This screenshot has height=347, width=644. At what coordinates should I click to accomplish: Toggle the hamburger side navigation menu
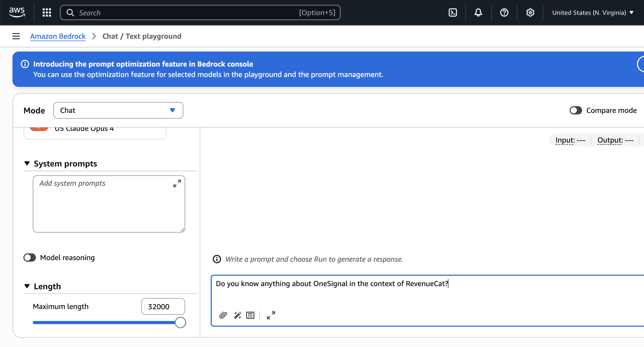tap(16, 36)
